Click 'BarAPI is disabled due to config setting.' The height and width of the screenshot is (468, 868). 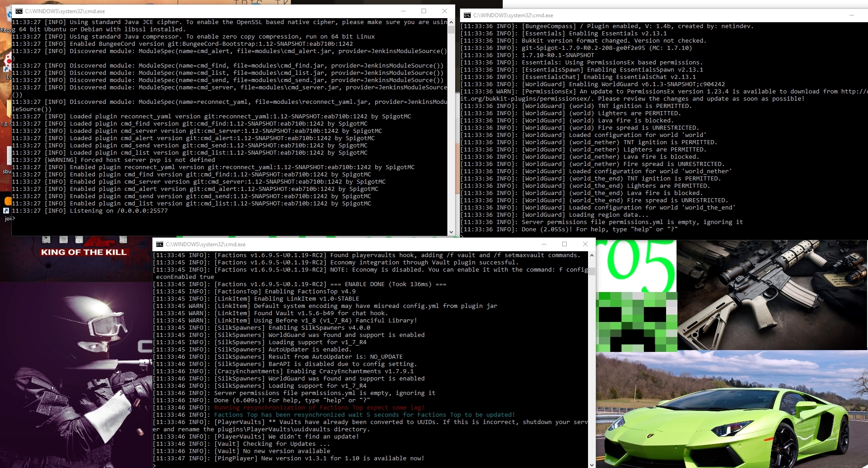285,364
